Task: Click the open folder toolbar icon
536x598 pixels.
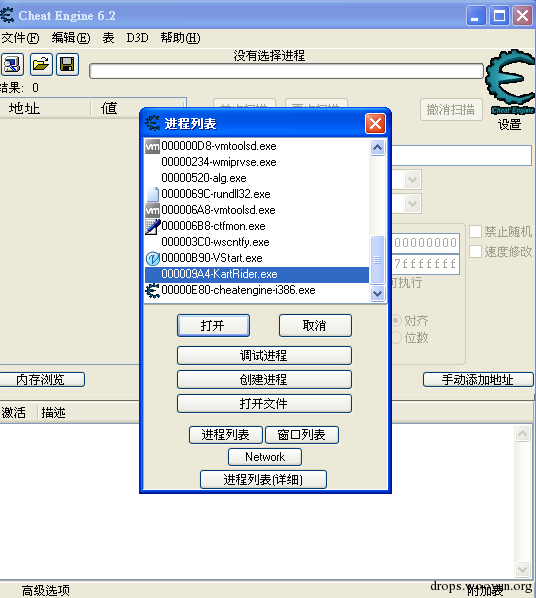Action: pyautogui.click(x=41, y=64)
